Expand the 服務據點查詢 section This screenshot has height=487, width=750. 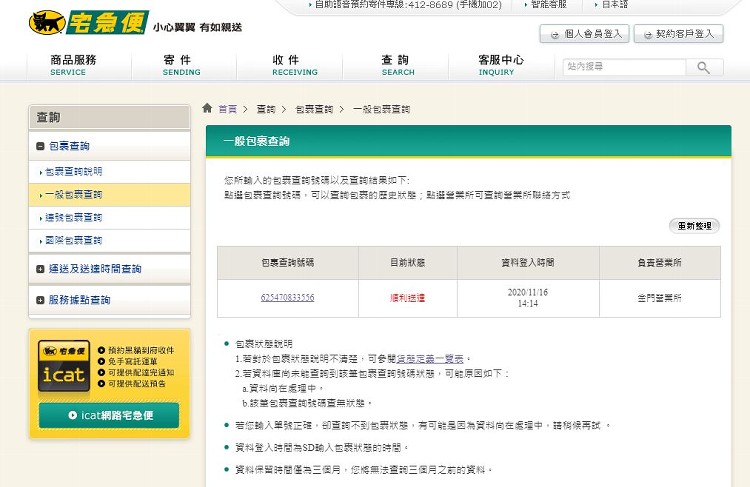(41, 300)
